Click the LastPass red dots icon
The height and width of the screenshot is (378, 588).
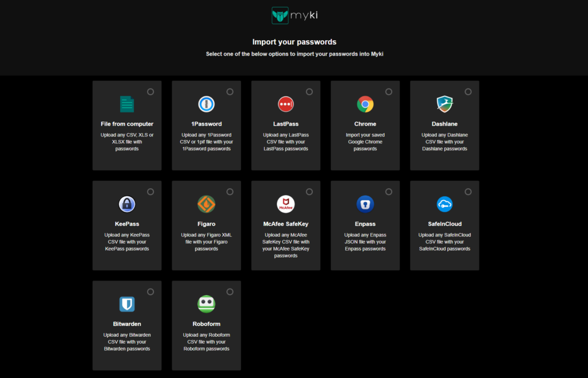coord(286,104)
